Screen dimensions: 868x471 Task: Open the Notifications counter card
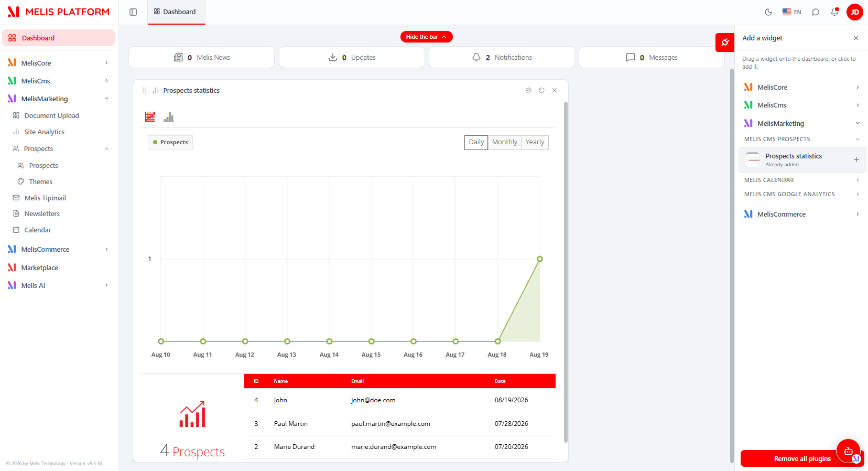coord(502,57)
